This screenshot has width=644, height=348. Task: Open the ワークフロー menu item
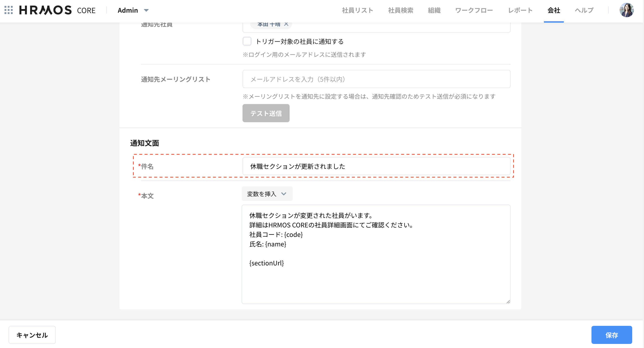pos(474,10)
